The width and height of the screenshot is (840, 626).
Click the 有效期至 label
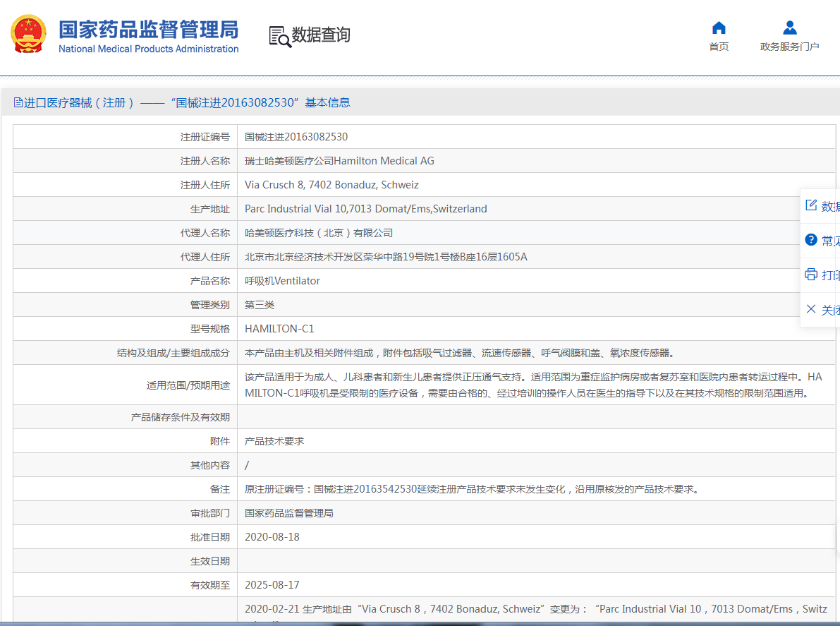coord(210,585)
